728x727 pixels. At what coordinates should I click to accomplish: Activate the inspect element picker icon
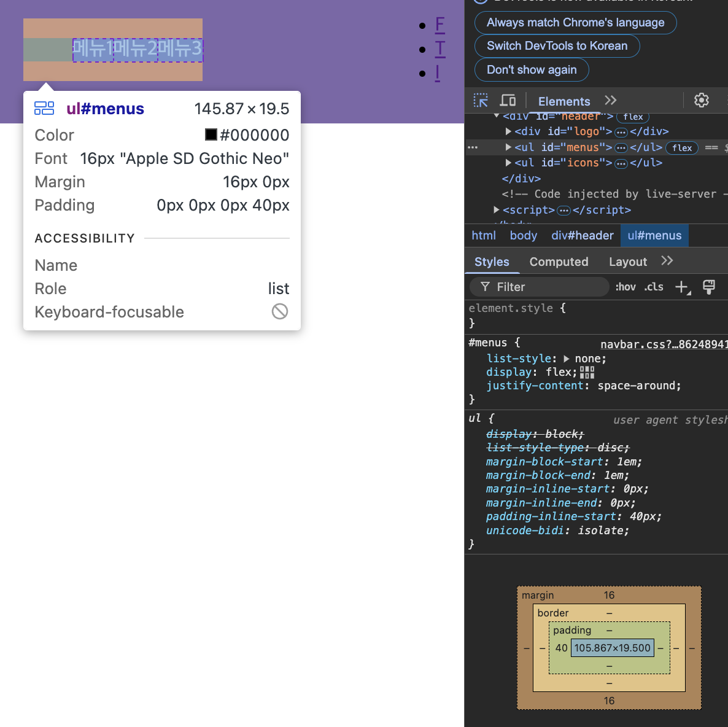point(481,100)
